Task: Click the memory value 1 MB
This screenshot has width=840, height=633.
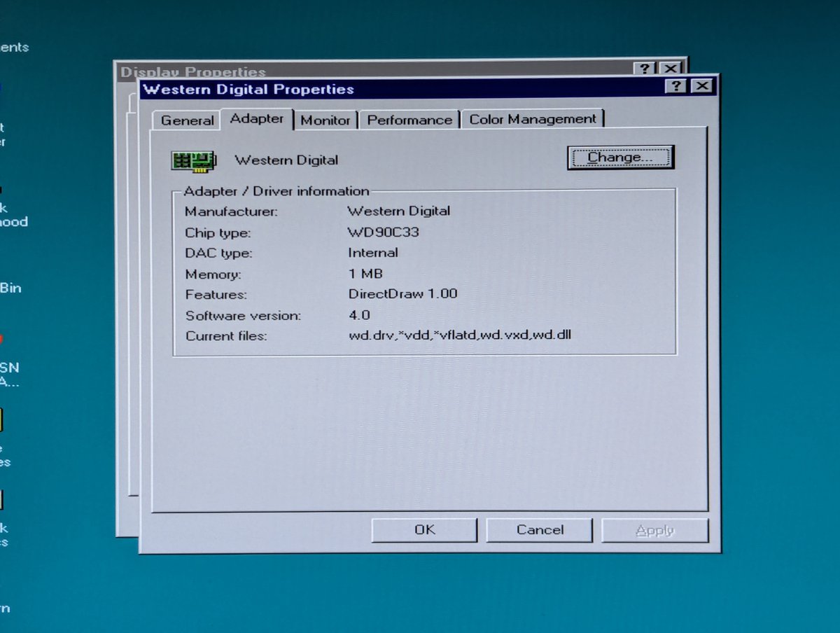Action: click(x=365, y=274)
